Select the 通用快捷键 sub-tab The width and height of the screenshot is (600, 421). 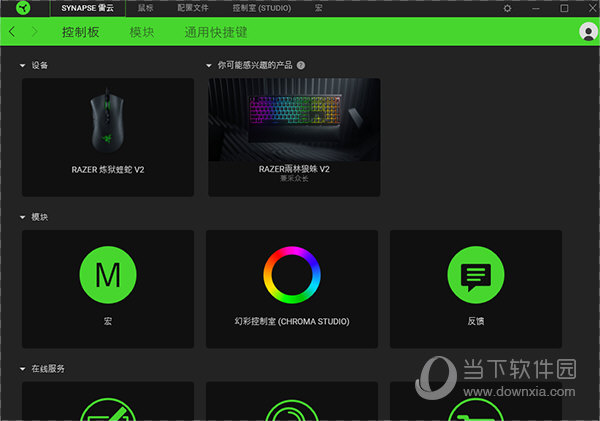216,32
